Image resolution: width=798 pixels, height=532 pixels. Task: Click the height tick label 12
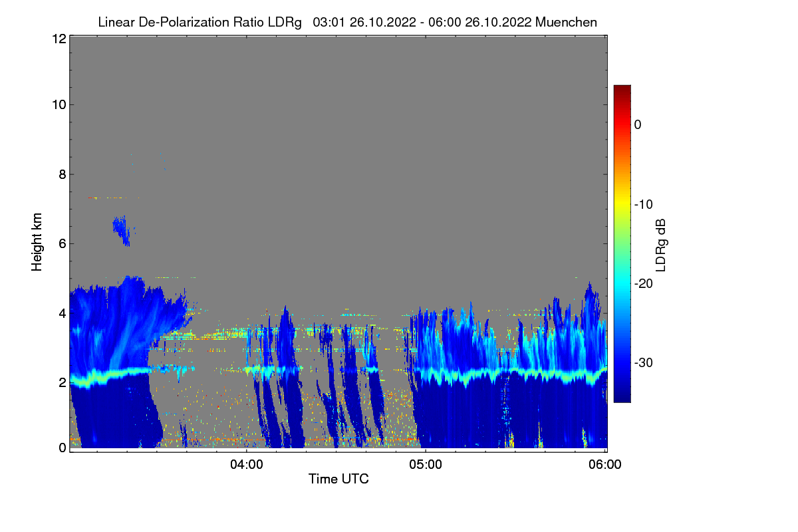(58, 39)
